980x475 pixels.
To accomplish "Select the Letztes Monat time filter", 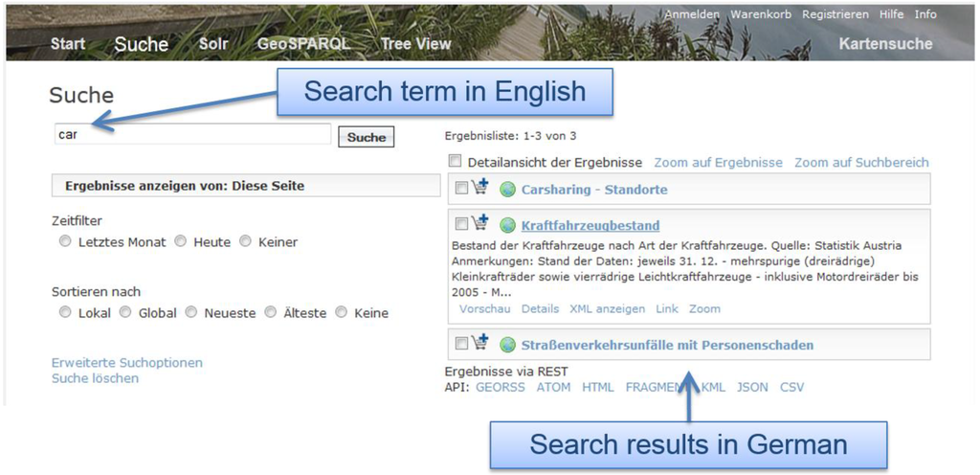I will [65, 242].
